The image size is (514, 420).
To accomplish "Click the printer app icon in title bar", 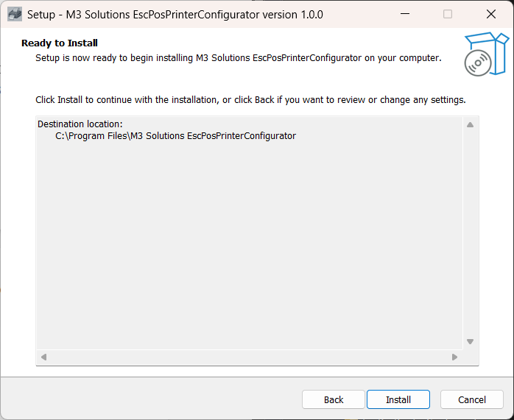I will (x=15, y=14).
